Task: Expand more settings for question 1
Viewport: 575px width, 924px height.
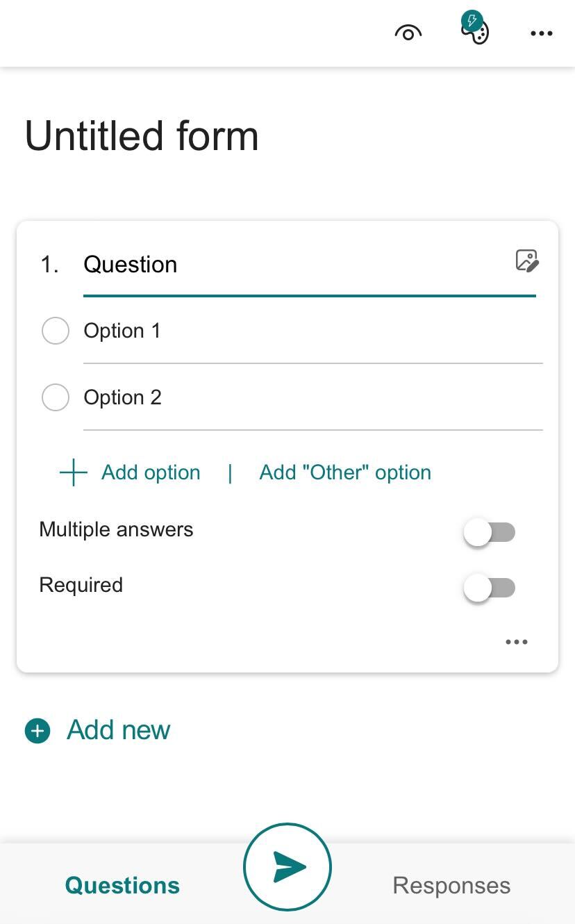Action: click(x=517, y=642)
